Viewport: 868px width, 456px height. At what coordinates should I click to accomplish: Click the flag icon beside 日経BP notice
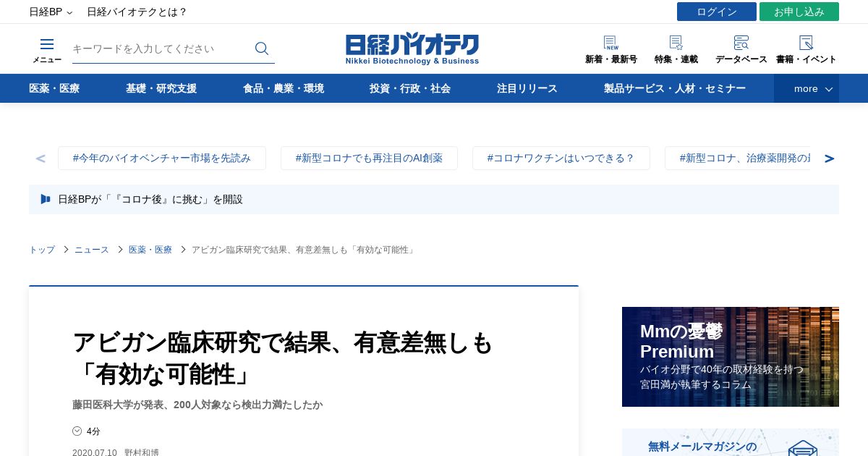pyautogui.click(x=46, y=199)
